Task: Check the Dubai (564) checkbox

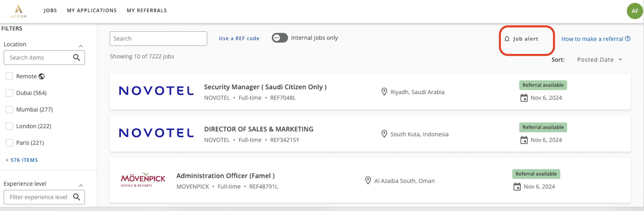Action: pos(9,93)
